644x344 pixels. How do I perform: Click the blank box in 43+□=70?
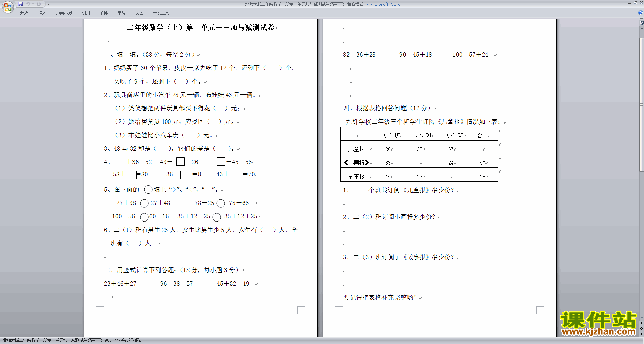coord(237,175)
